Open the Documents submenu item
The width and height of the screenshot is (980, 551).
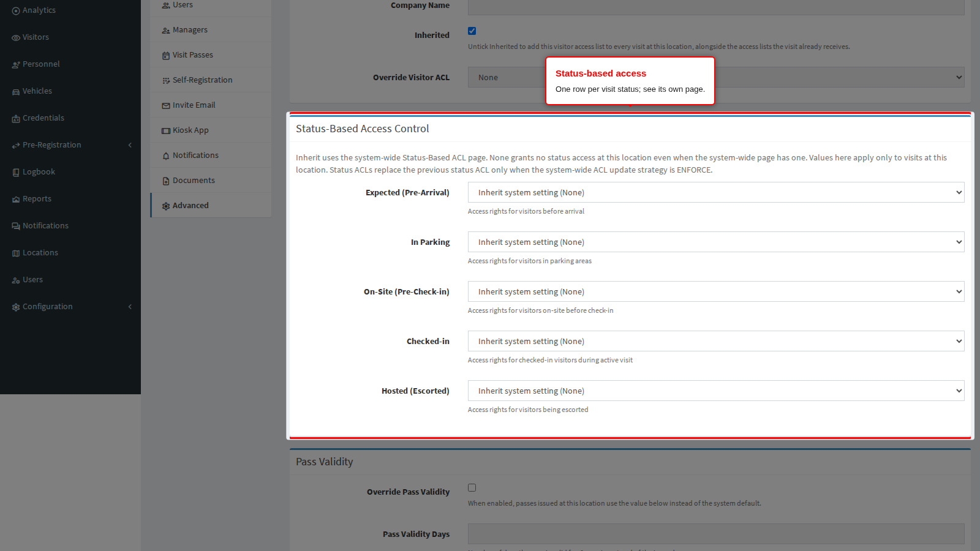(211, 181)
